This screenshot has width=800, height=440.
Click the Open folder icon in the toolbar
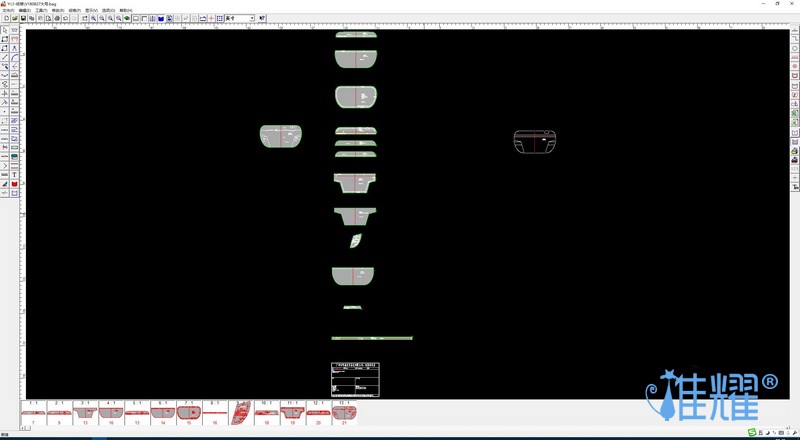14,18
